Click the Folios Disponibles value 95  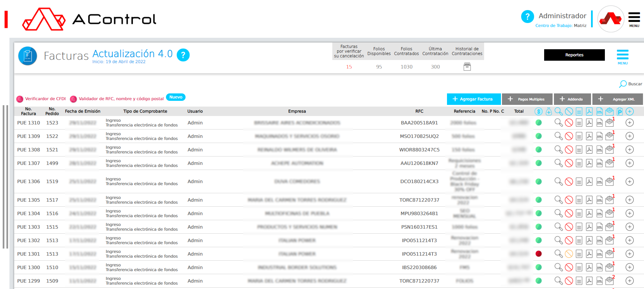pyautogui.click(x=379, y=67)
